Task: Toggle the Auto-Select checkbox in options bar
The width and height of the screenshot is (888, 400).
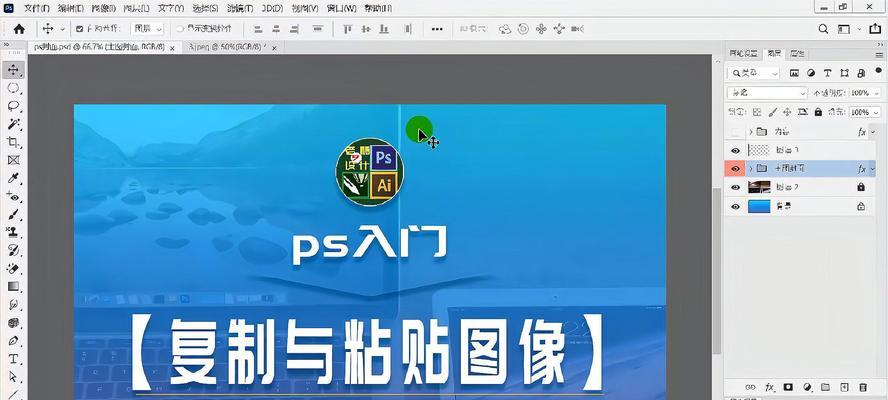Action: (79, 29)
